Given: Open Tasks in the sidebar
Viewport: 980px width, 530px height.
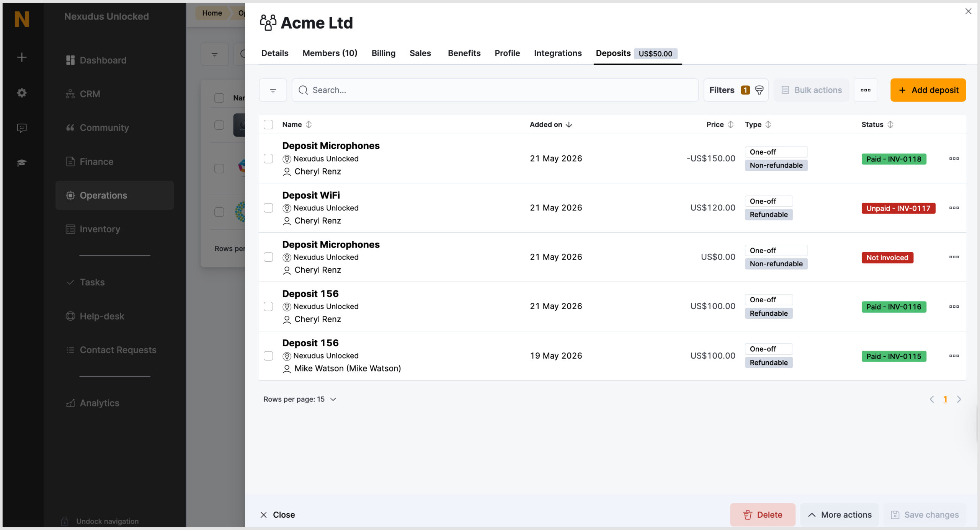Looking at the screenshot, I should click(x=115, y=282).
